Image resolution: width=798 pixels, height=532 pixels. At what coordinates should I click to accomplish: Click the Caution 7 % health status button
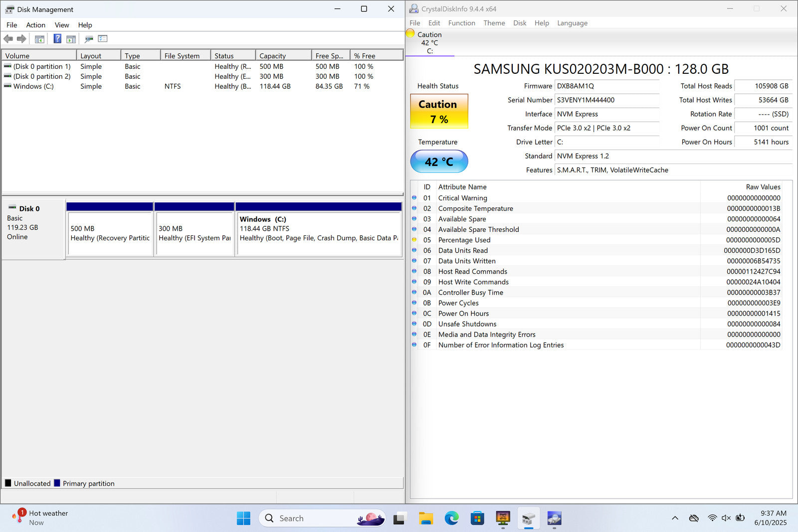click(439, 111)
